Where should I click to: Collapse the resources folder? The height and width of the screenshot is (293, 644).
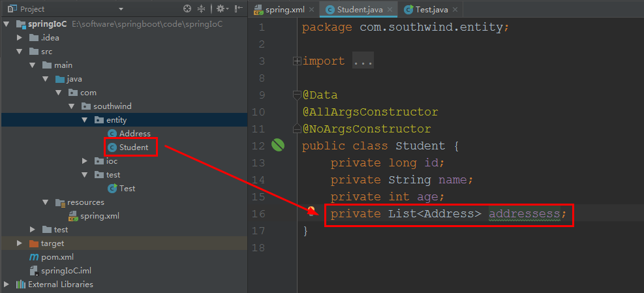[x=45, y=202]
